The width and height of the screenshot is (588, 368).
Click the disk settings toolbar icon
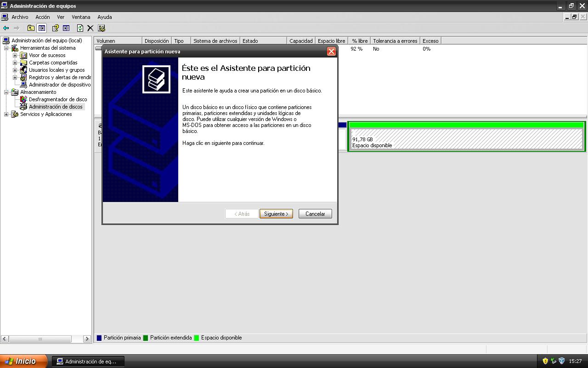tap(102, 28)
